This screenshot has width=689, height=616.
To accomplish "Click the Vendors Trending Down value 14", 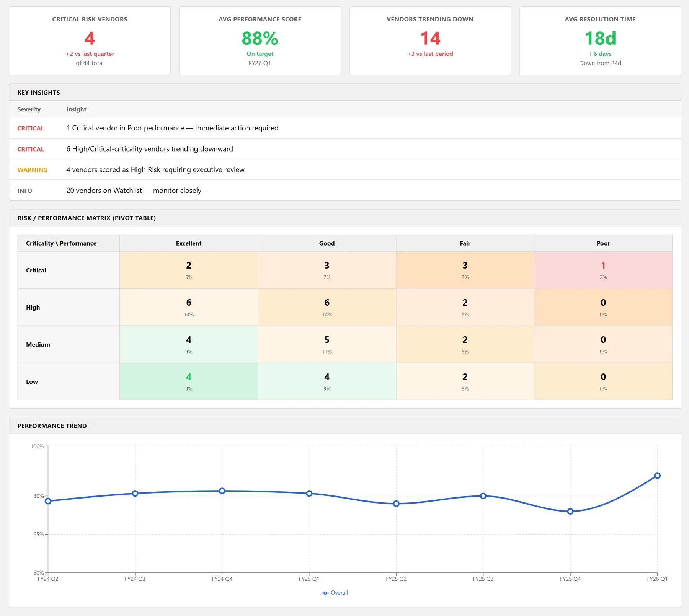I will coord(430,38).
